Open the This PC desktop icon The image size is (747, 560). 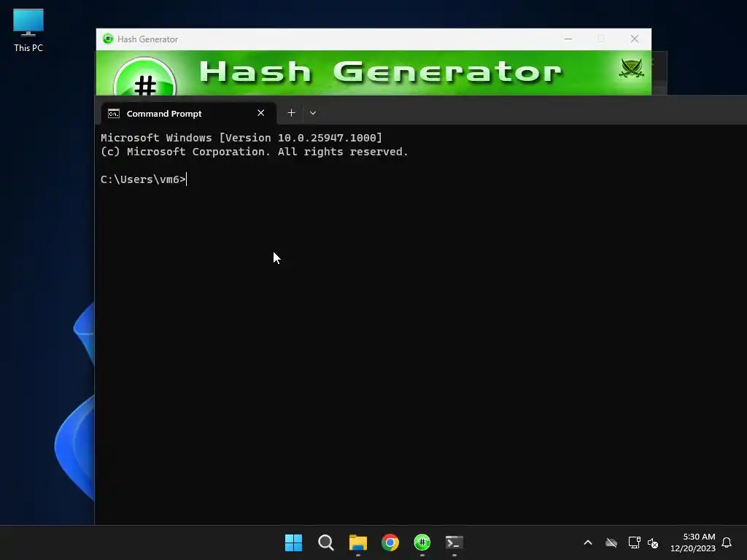28,30
